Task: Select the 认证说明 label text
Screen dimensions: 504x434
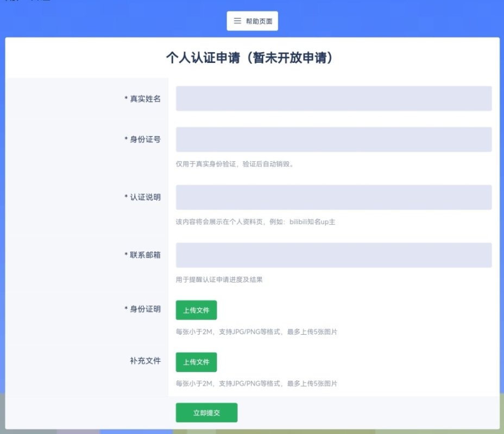Action: [x=142, y=197]
